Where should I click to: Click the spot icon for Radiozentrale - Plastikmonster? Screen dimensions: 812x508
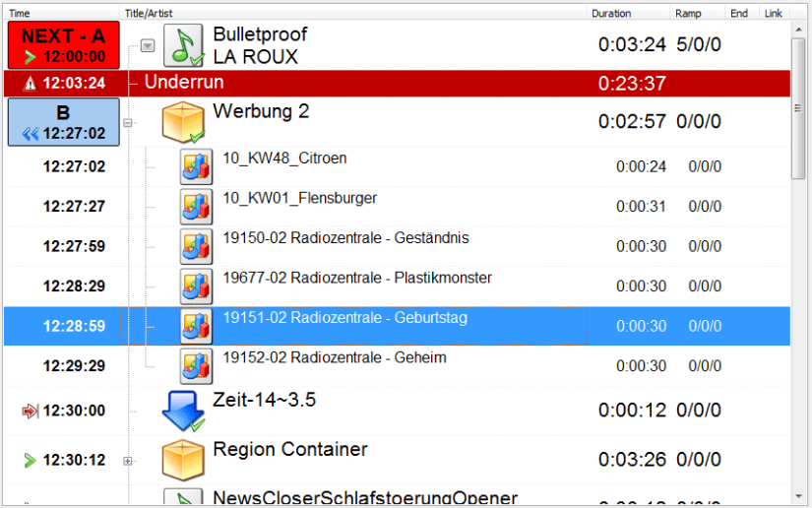pos(196,286)
